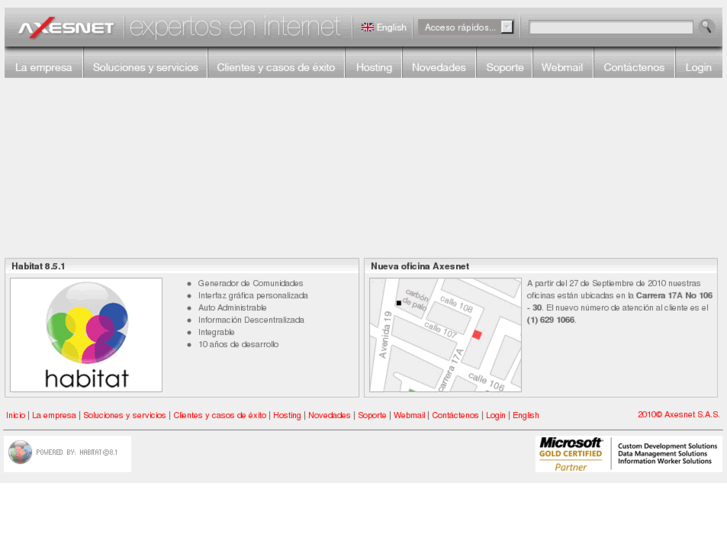This screenshot has height=545, width=727.
Task: Click the UK flag icon
Action: coord(367,27)
